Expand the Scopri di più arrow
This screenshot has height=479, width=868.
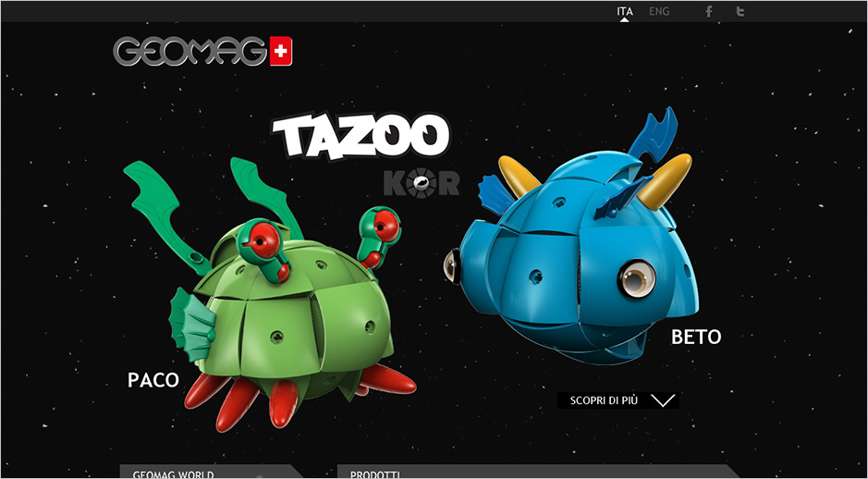click(x=663, y=400)
